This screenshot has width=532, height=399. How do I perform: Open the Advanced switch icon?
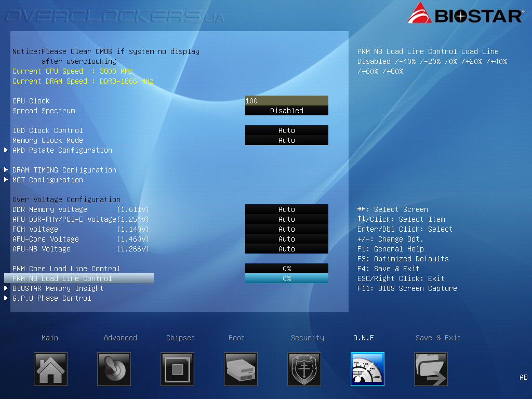[x=114, y=369]
